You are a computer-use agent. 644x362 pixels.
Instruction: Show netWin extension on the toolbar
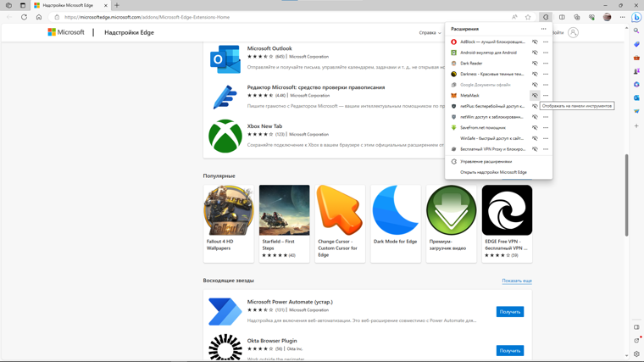535,117
